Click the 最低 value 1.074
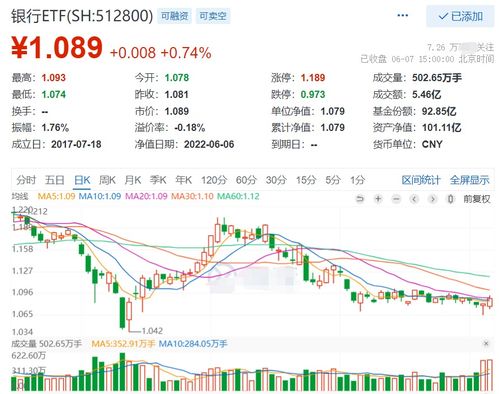 54,94
